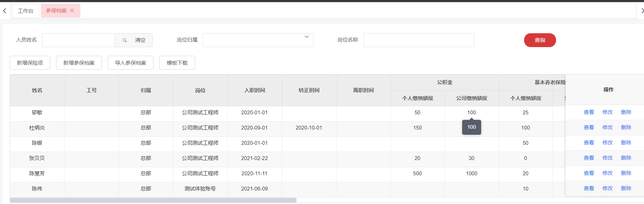Delete the record for 陈银
The width and height of the screenshot is (644, 204).
(x=626, y=143)
